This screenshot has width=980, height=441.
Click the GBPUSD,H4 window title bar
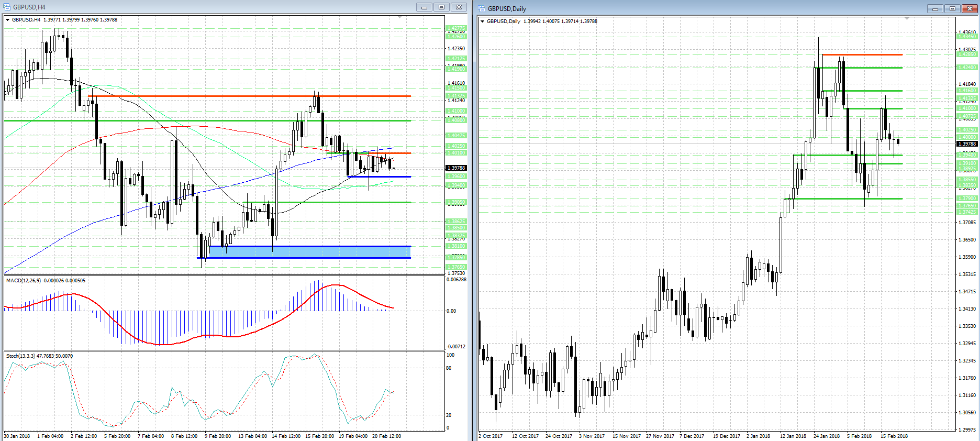pyautogui.click(x=209, y=7)
